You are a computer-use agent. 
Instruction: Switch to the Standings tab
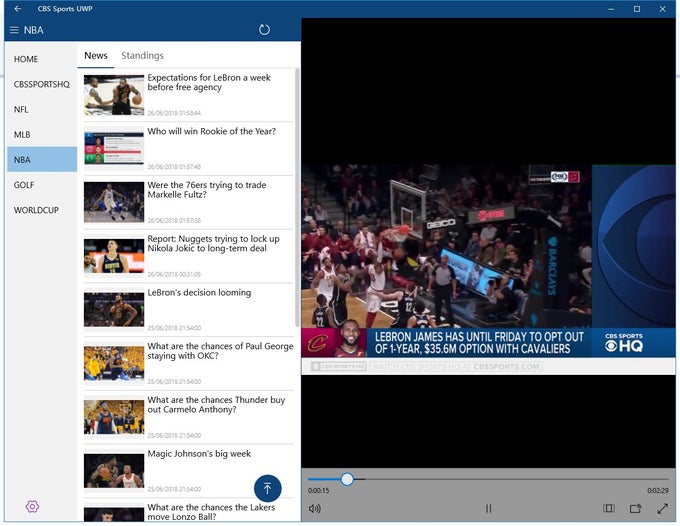tap(142, 56)
